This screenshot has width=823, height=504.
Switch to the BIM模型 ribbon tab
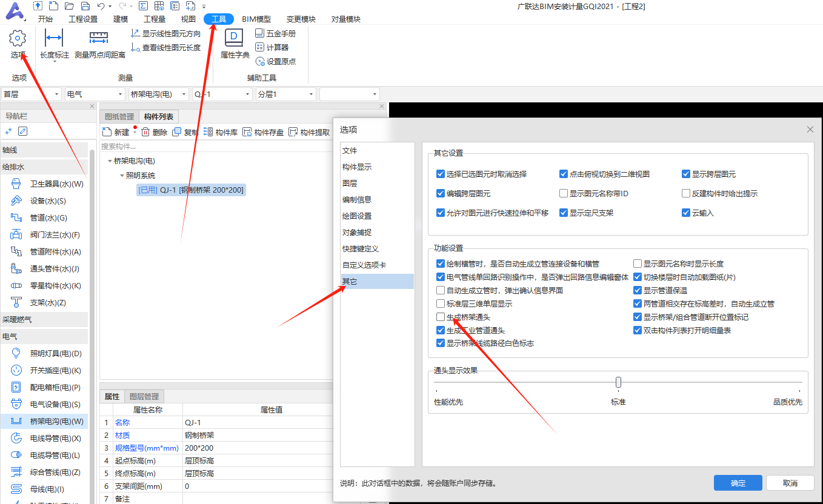(x=256, y=19)
